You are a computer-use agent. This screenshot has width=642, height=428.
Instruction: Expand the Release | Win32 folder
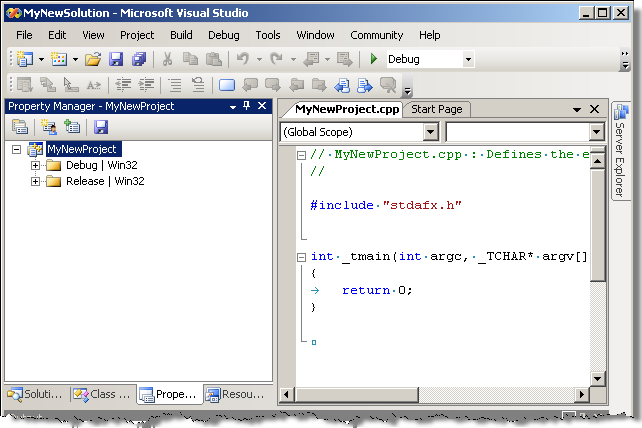tap(36, 181)
